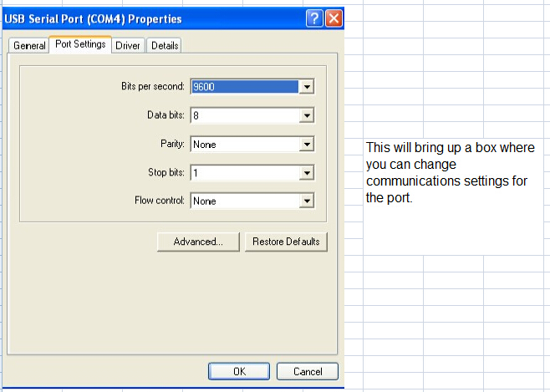
Task: Click the Parity None value field
Action: 244,145
